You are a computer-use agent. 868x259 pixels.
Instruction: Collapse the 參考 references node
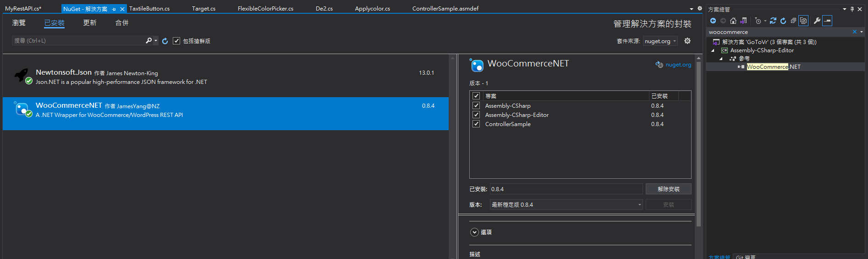click(x=721, y=59)
